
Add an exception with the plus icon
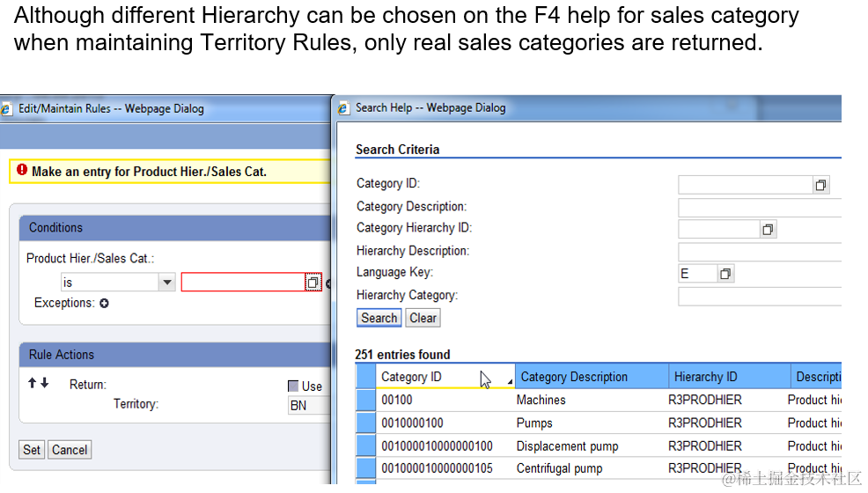point(104,303)
